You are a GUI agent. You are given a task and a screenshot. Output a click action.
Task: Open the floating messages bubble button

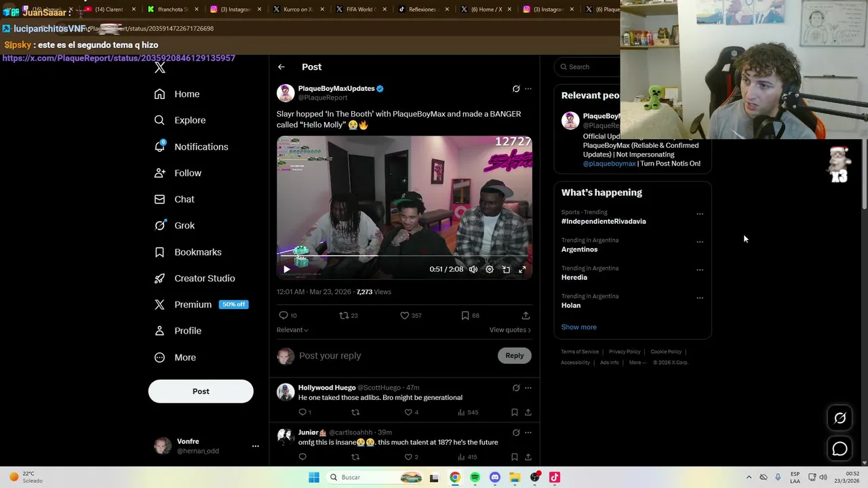click(840, 449)
